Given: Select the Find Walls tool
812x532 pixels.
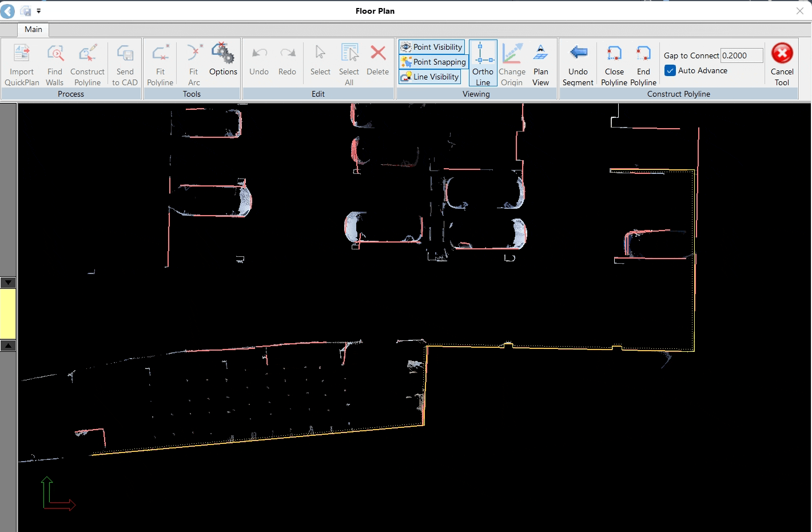Looking at the screenshot, I should point(55,54).
